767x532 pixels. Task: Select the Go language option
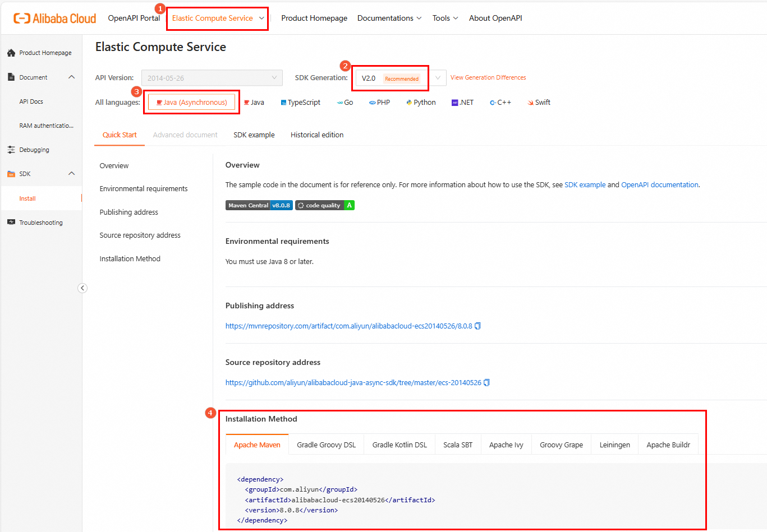[345, 103]
